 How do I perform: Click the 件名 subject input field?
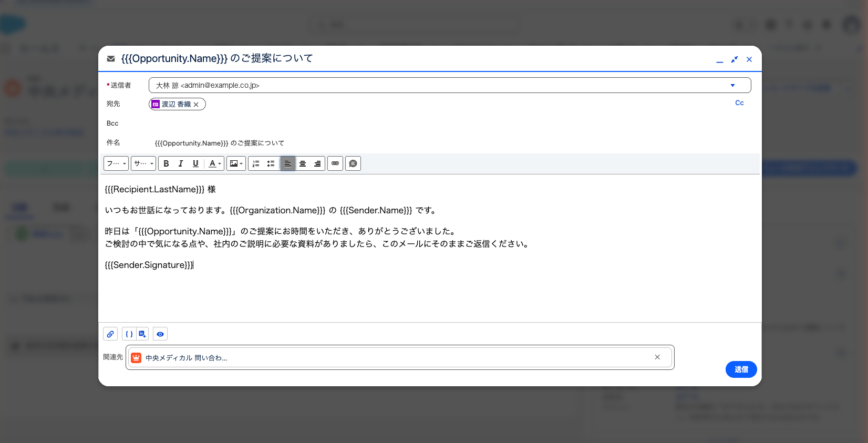450,143
